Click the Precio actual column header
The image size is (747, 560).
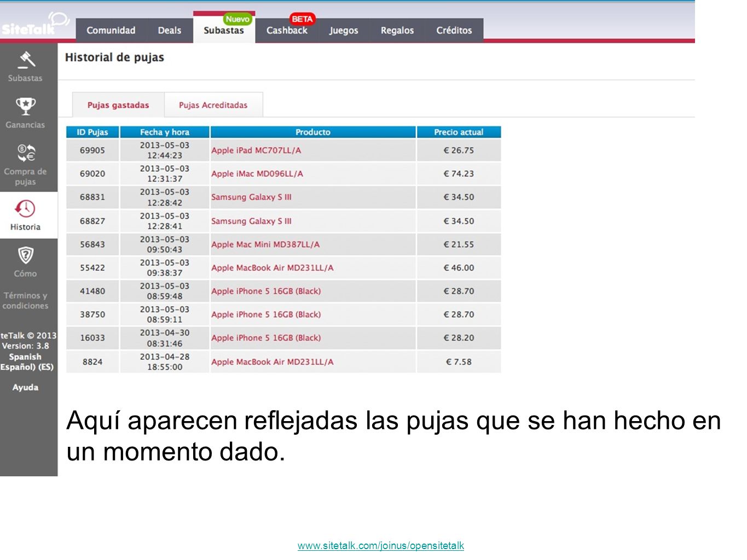coord(459,132)
